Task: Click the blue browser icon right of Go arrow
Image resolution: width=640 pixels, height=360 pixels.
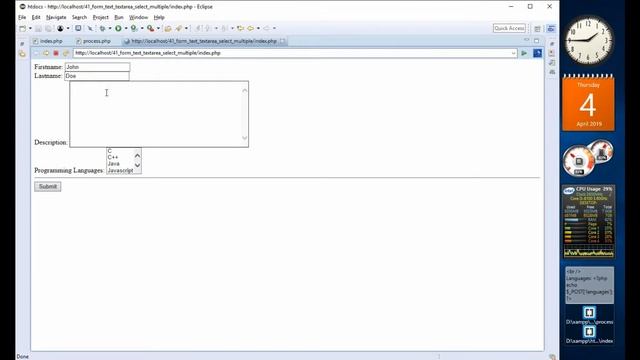Action: (538, 53)
